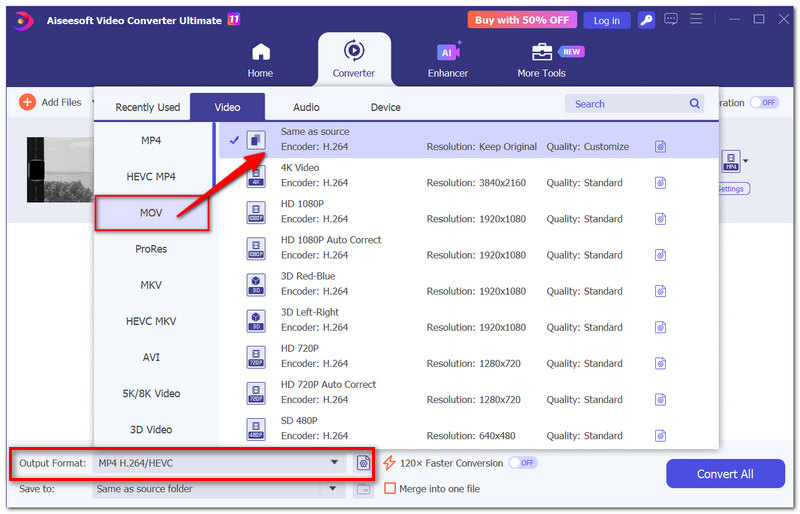Open the Home tab

point(260,60)
